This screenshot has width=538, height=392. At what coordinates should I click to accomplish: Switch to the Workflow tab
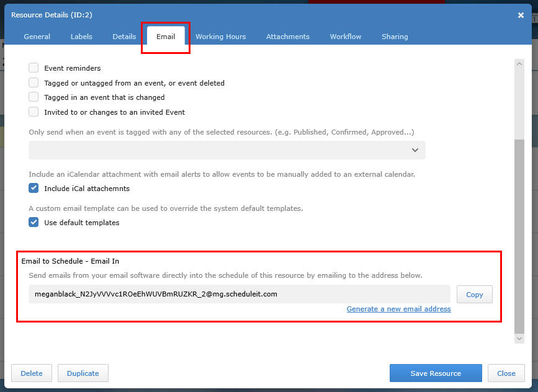click(346, 37)
